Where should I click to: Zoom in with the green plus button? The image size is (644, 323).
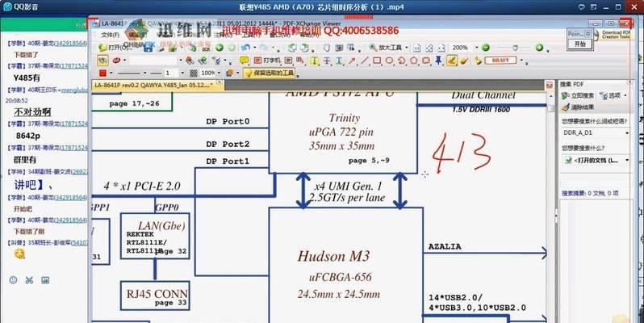coord(539,48)
